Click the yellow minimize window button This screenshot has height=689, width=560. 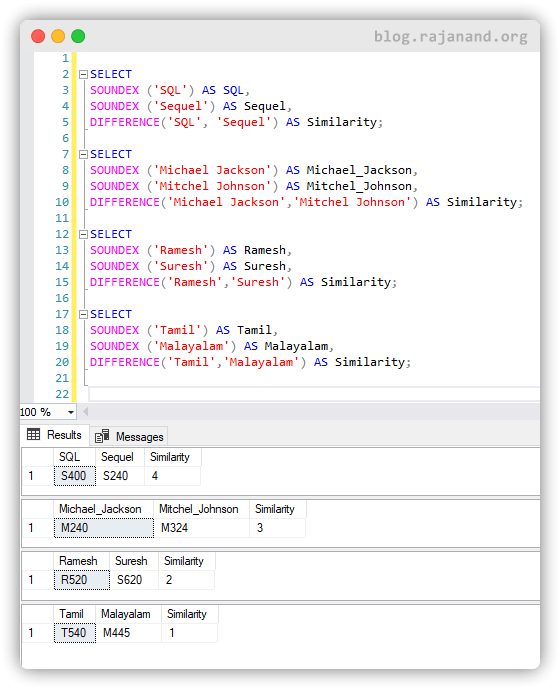pyautogui.click(x=58, y=36)
